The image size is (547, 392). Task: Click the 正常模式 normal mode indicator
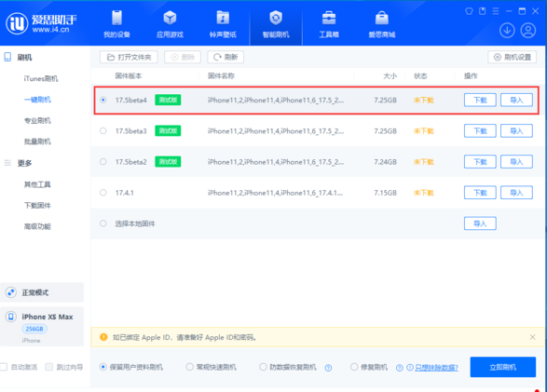[x=42, y=292]
